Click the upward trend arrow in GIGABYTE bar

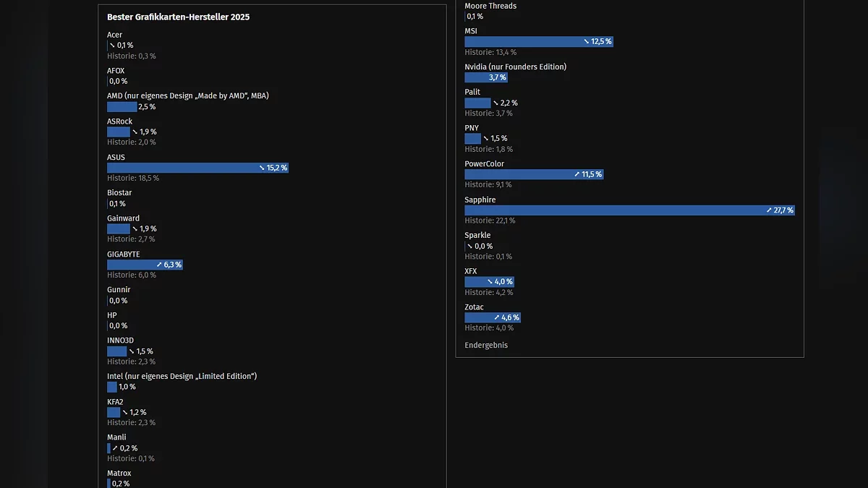[x=159, y=265]
